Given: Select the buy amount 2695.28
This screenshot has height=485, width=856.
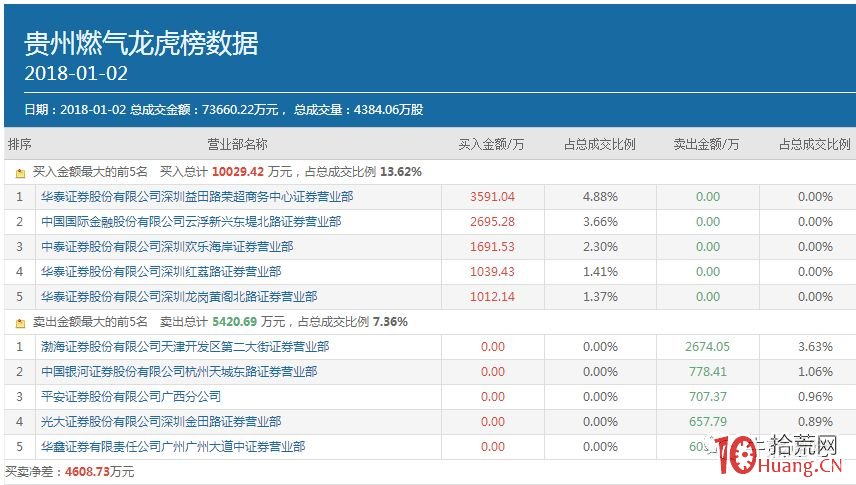Looking at the screenshot, I should 492,222.
